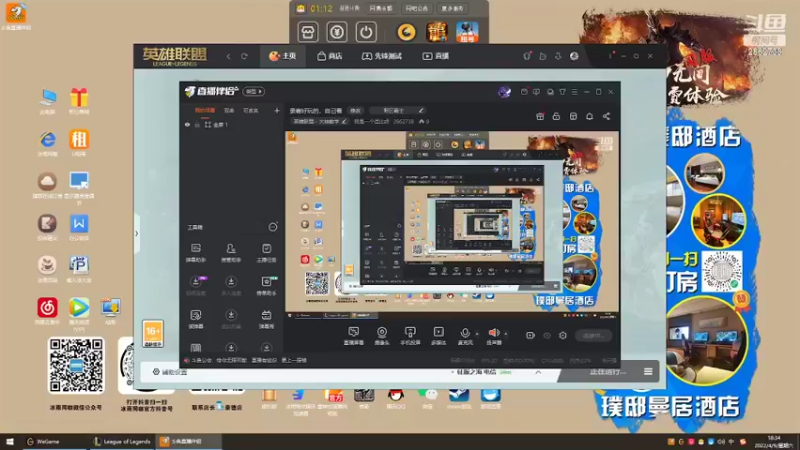Expand microphone options arrow

477,334
